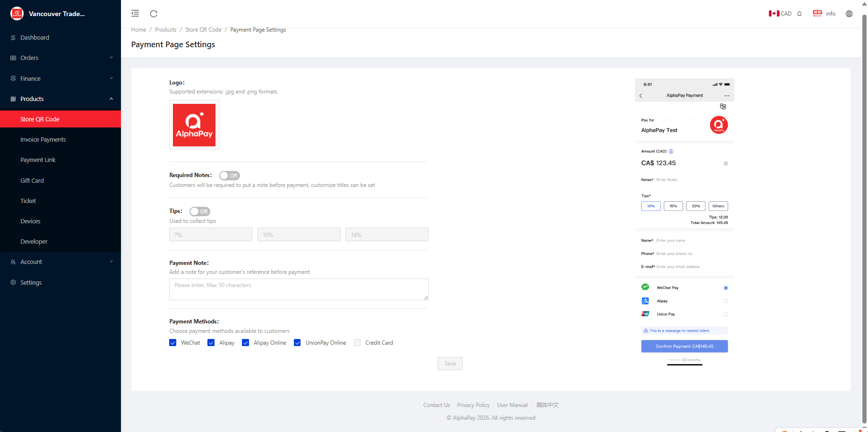The height and width of the screenshot is (432, 868).
Task: Open Invoice Payments menu item
Action: pos(43,140)
